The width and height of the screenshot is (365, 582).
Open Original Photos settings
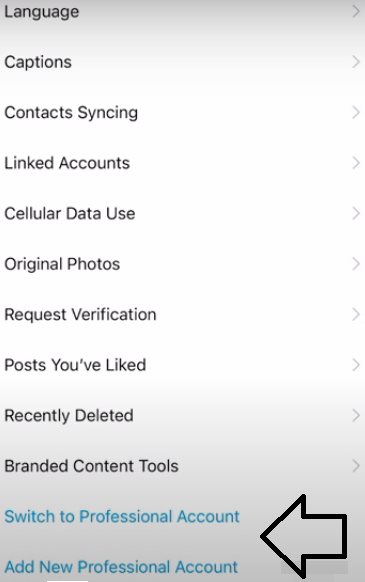pyautogui.click(x=182, y=264)
